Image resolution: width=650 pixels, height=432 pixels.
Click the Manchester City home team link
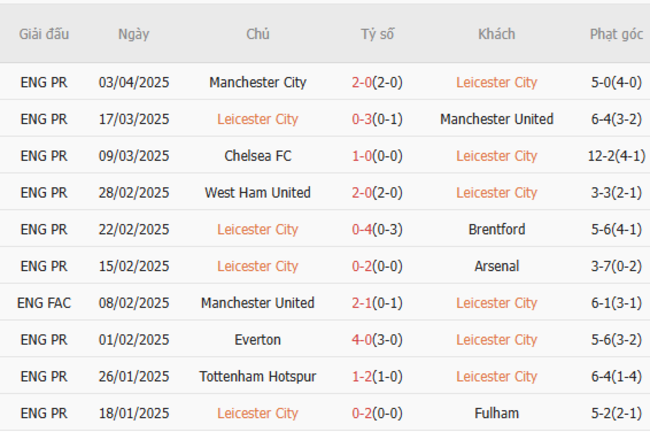click(x=258, y=83)
